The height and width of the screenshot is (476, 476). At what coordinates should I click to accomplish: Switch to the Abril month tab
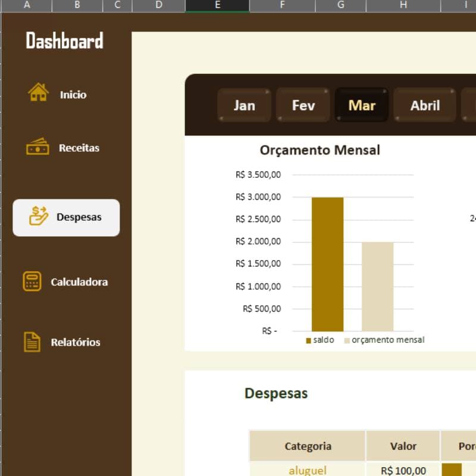point(425,105)
